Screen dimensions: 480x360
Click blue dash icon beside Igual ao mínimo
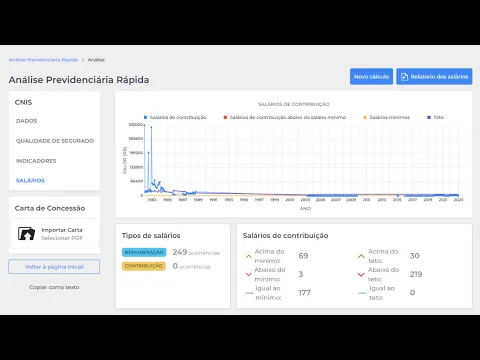click(x=249, y=293)
